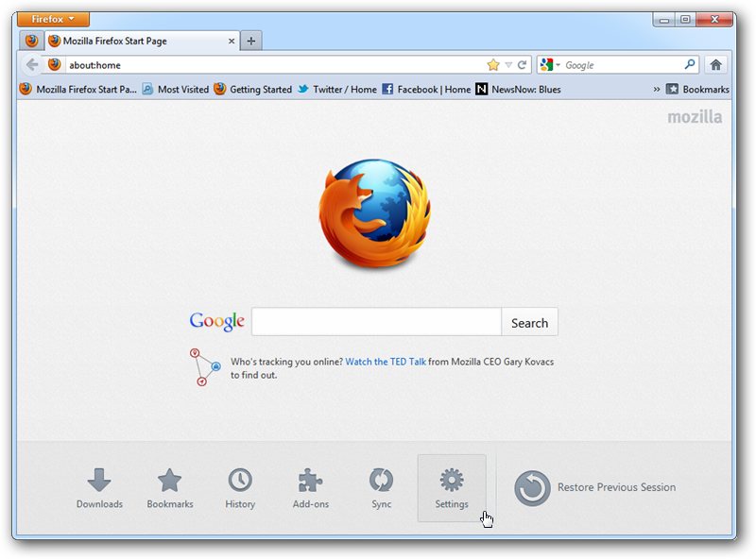Maximize the Firefox window

[685, 19]
